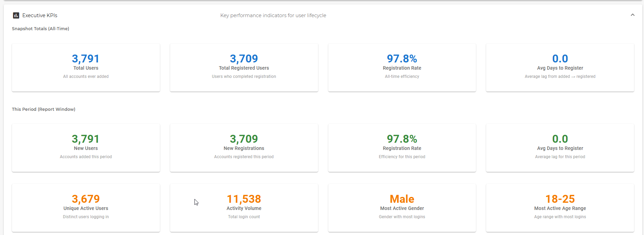
Task: Click the This Period (Report Window) heading
Action: pyautogui.click(x=43, y=109)
